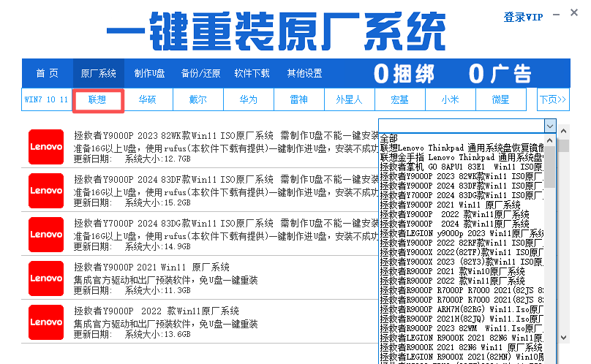Close the application window
This screenshot has width=591, height=364.
[574, 13]
